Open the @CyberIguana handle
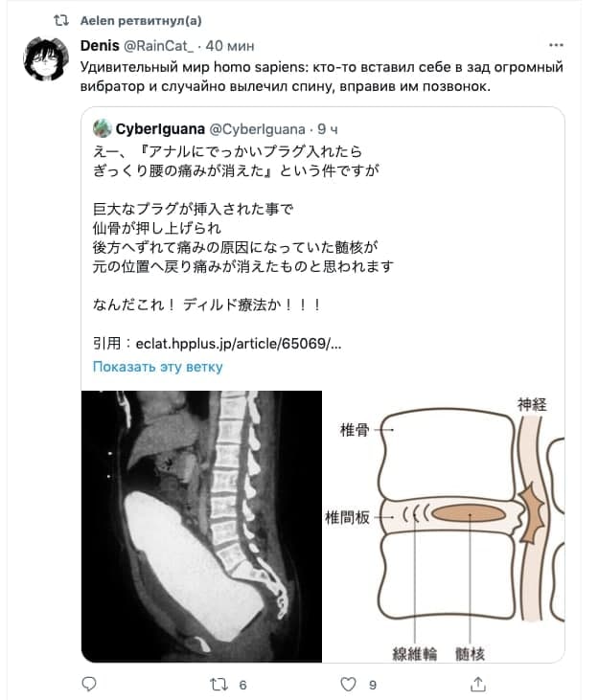This screenshot has width=598, height=700. (x=258, y=129)
